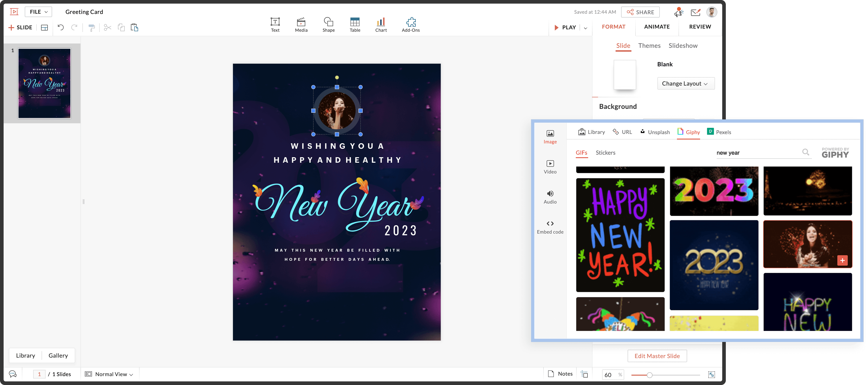Insert a Shape from the toolbar

[329, 24]
